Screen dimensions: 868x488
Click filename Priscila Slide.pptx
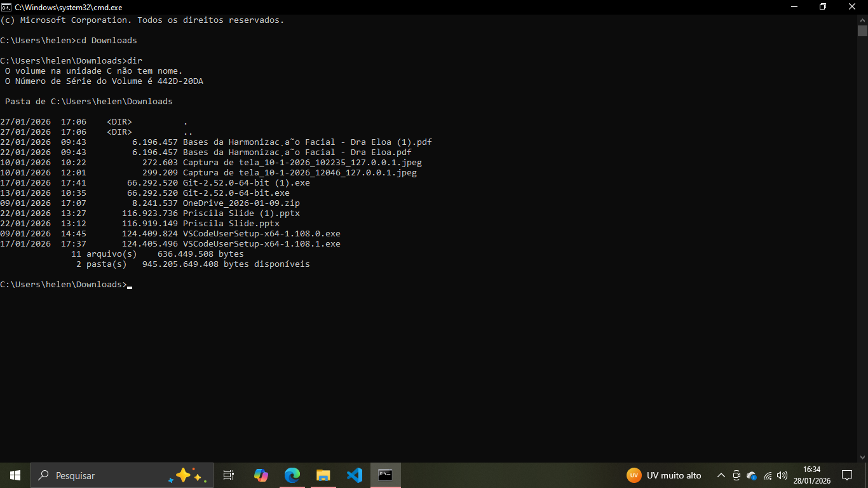coord(231,223)
